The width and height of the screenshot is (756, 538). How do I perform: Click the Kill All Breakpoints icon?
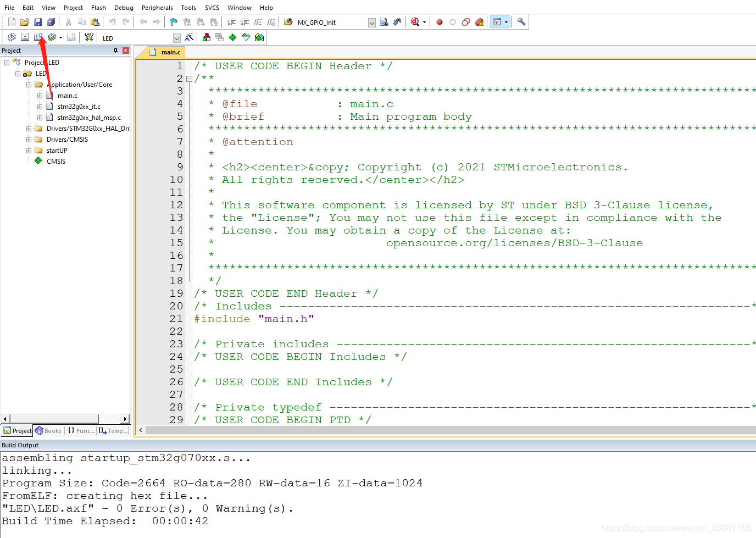coord(480,22)
